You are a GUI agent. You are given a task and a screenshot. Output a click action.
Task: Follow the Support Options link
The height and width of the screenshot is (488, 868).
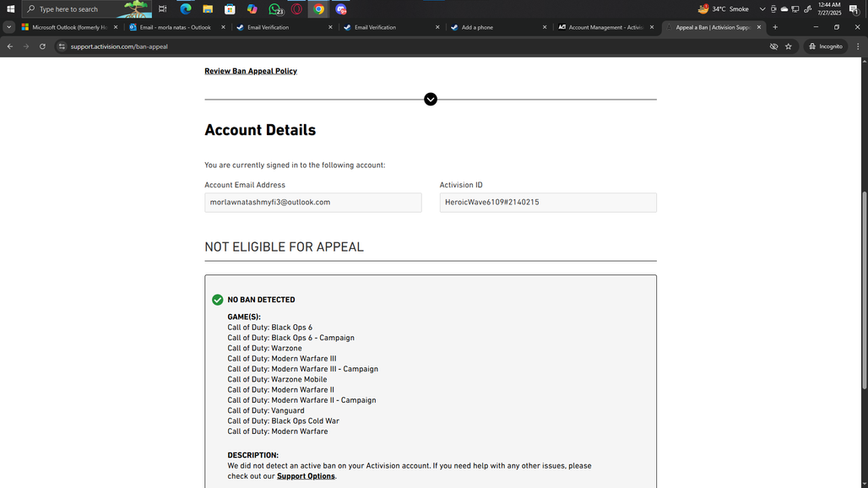[x=306, y=476]
